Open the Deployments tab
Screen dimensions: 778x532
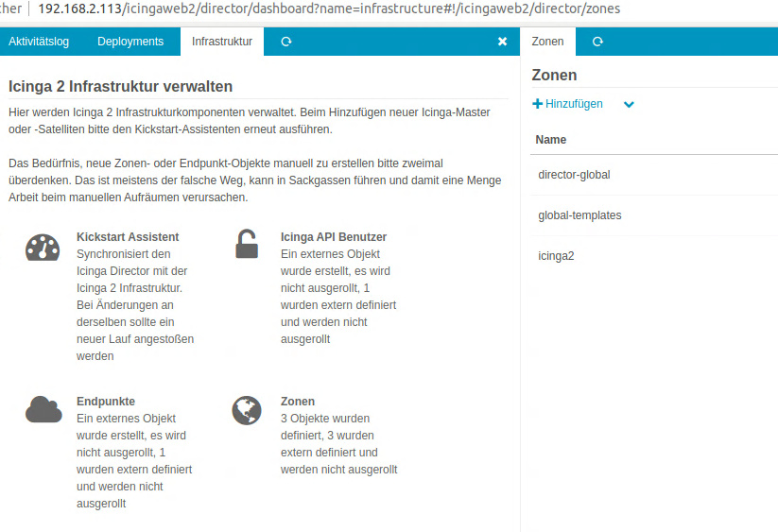pos(130,42)
